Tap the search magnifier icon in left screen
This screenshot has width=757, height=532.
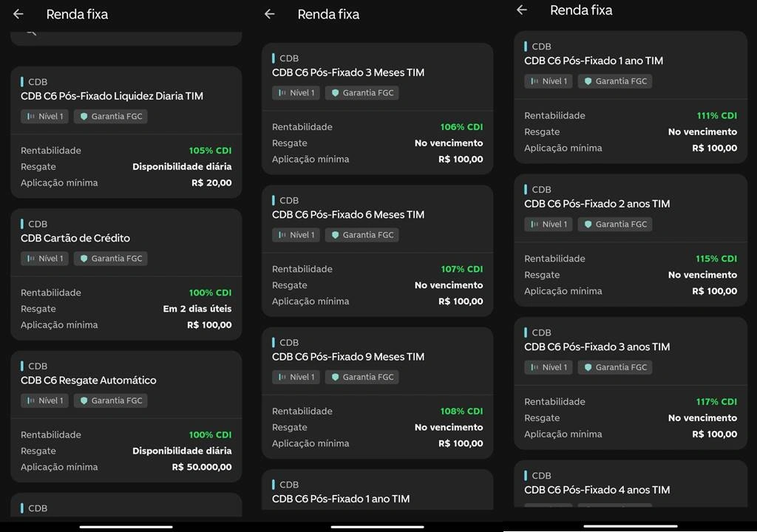pyautogui.click(x=30, y=32)
